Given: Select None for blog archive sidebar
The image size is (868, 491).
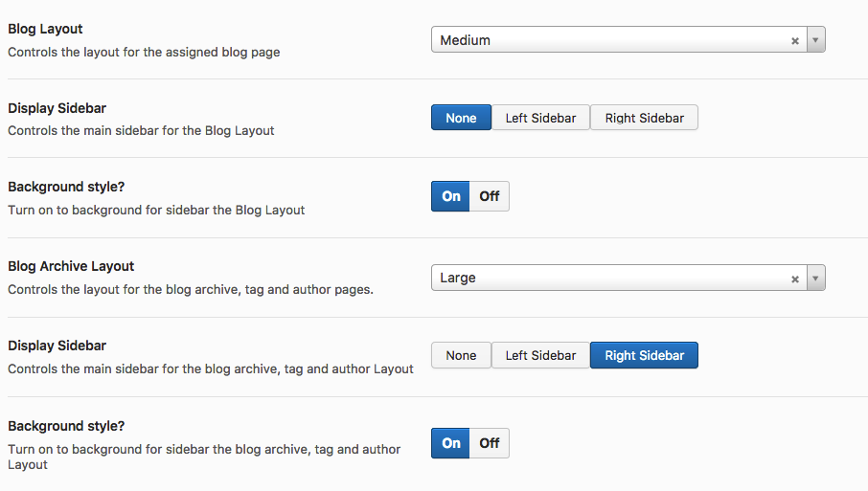Looking at the screenshot, I should (x=461, y=355).
